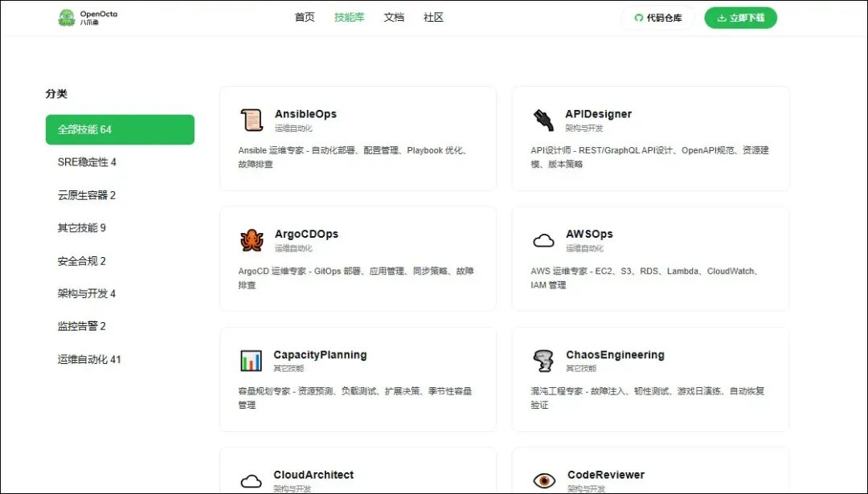Click the download icon in 立即下载 button

tap(721, 18)
